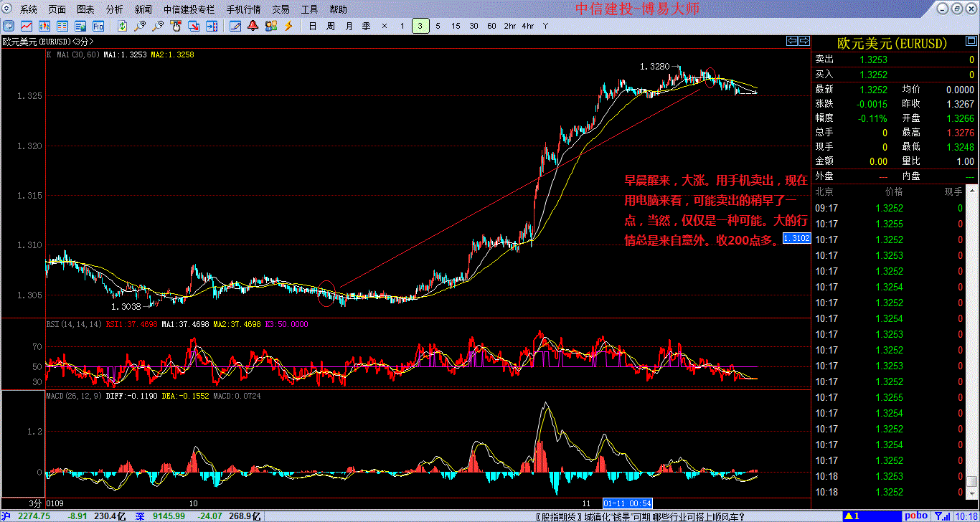Screen dimensions: 980x522
Task: Open the red alarm bell icon
Action: pyautogui.click(x=253, y=26)
